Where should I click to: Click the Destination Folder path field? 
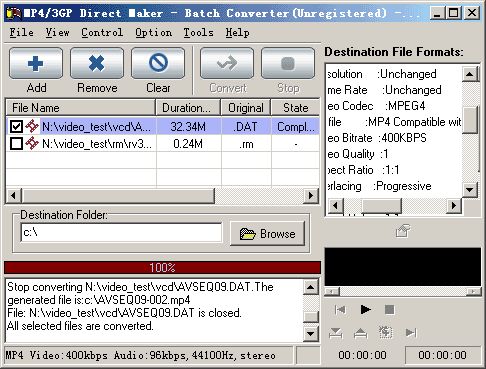tap(121, 232)
